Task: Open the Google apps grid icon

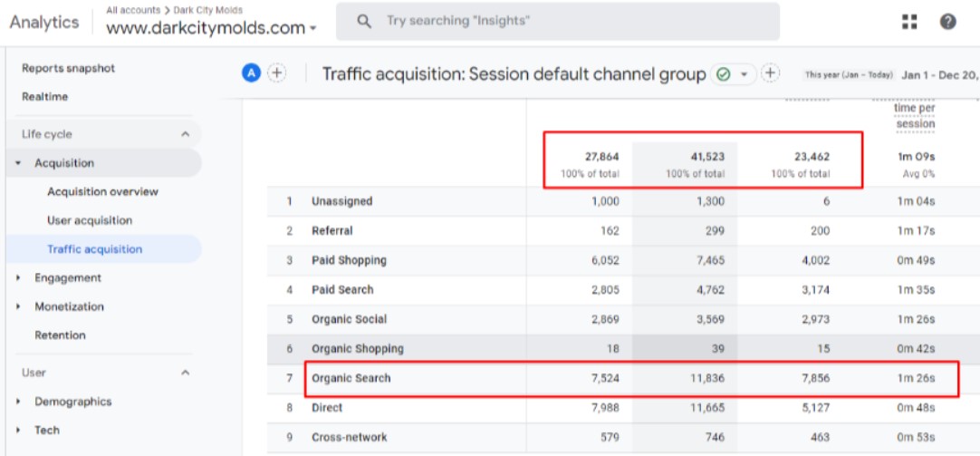Action: (909, 22)
